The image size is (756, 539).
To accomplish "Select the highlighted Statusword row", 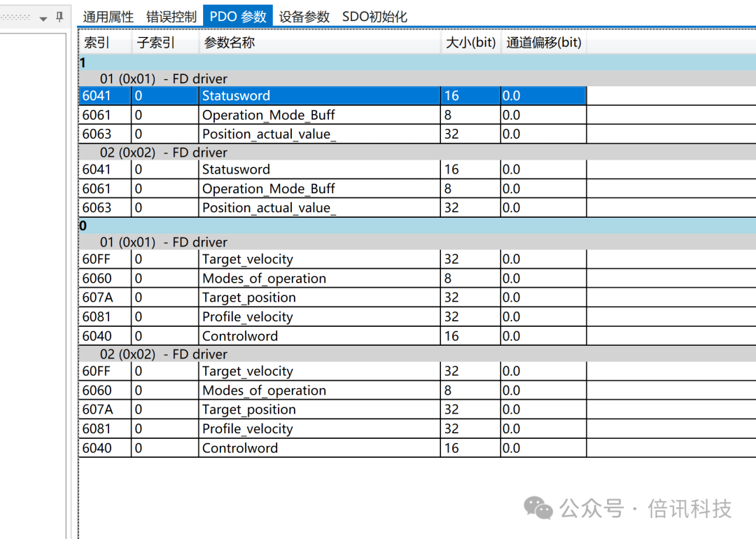I will tap(332, 95).
